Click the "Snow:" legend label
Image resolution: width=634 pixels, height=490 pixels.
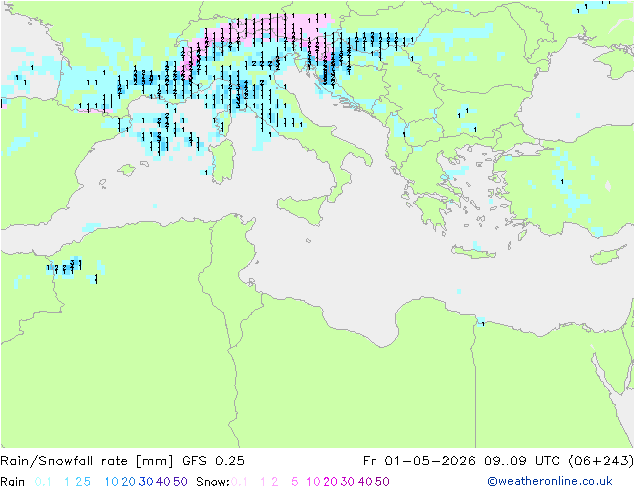click(213, 482)
